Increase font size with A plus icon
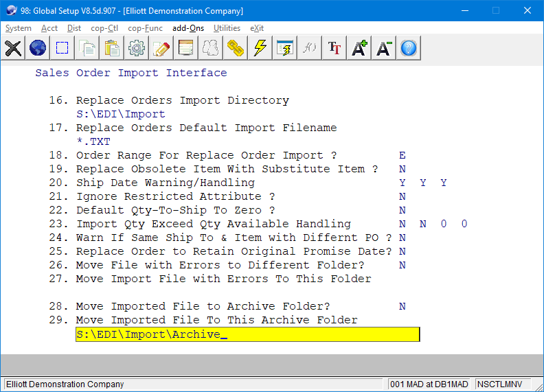 [x=359, y=48]
